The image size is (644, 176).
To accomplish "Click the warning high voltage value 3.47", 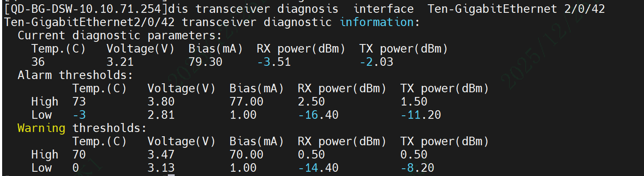I will (x=161, y=155).
